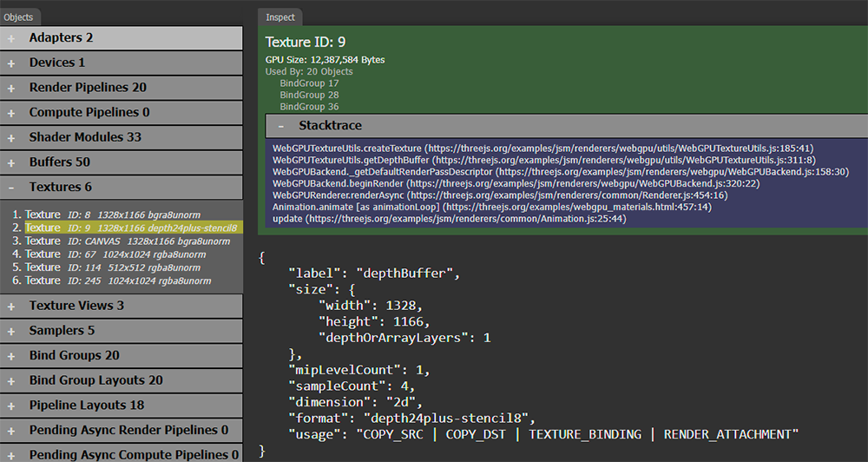Expand Pending Async Compute Pipelines 0

[x=122, y=454]
